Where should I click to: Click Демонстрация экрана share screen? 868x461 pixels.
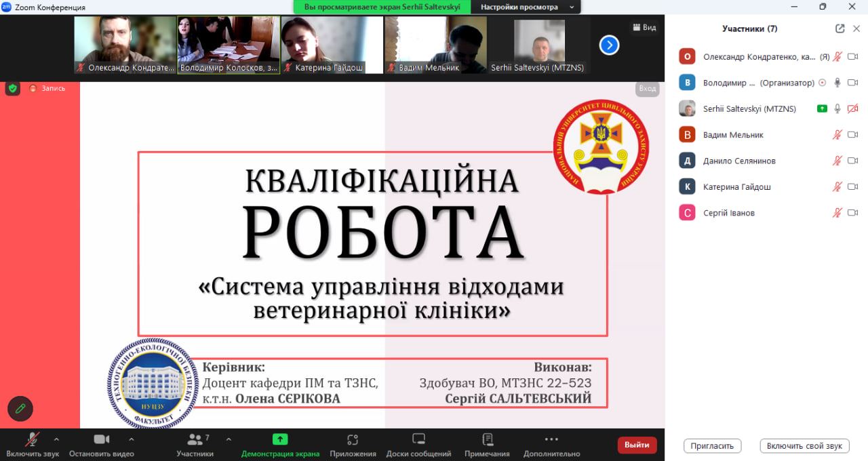(x=280, y=439)
